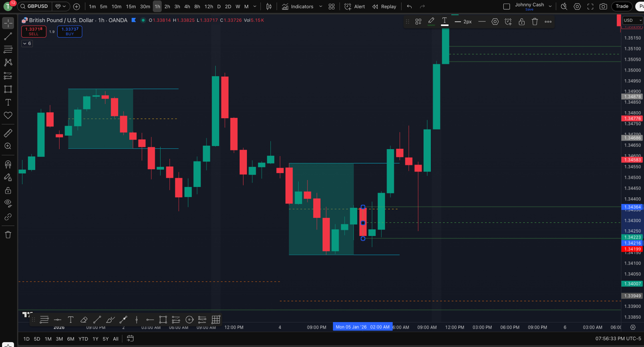
Task: Change line color with pencil swatch
Action: tap(431, 22)
